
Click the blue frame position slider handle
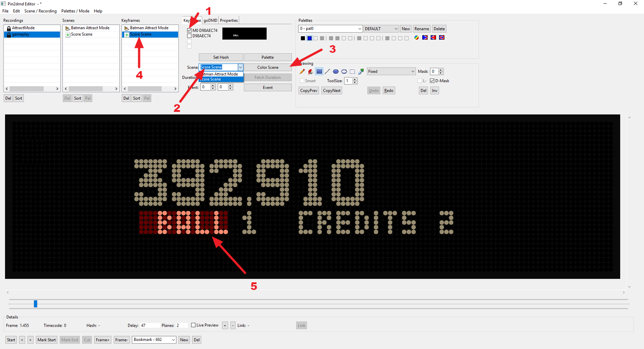pos(35,304)
